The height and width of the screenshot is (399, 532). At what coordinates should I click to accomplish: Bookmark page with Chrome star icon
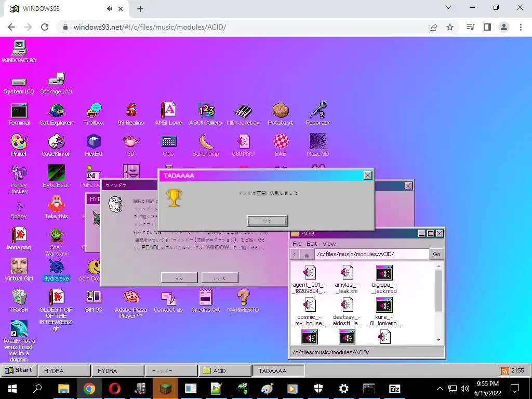coord(450,27)
